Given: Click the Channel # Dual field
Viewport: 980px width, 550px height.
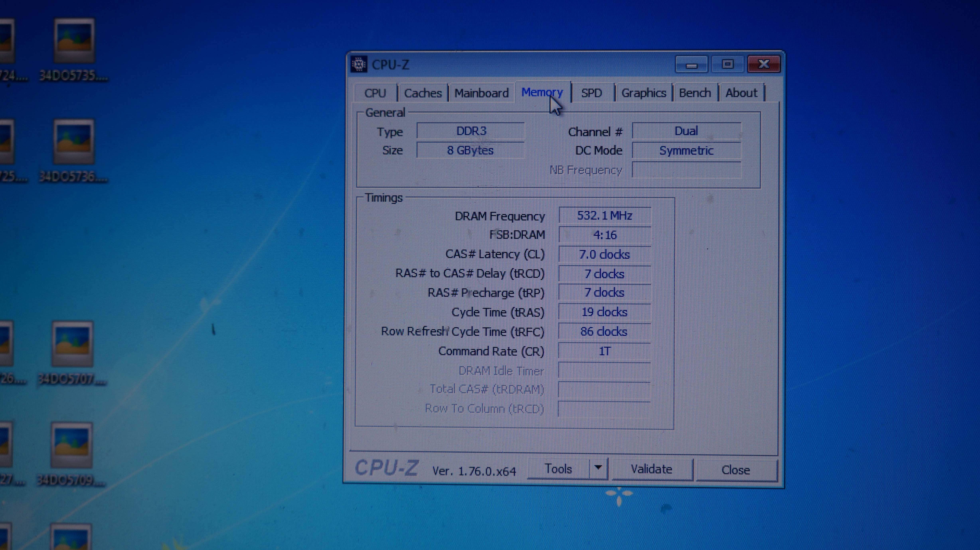Looking at the screenshot, I should 686,131.
